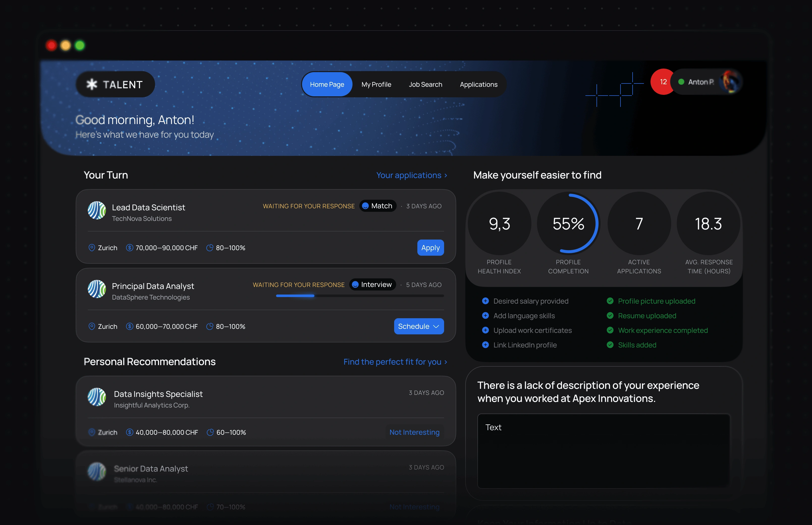Open the Senior Data Analyst job title
Image resolution: width=812 pixels, height=525 pixels.
[x=151, y=469]
